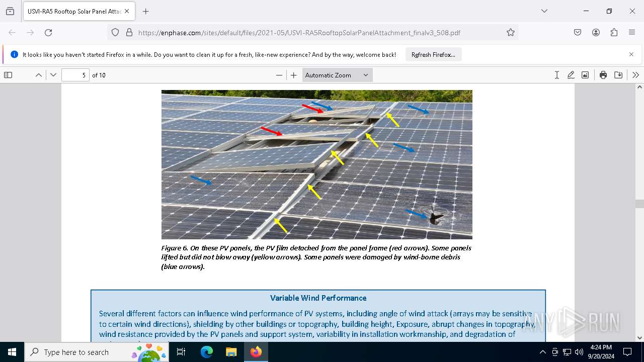Close the USVI-RA5 Rooftop Solar Panel tab

click(x=127, y=11)
